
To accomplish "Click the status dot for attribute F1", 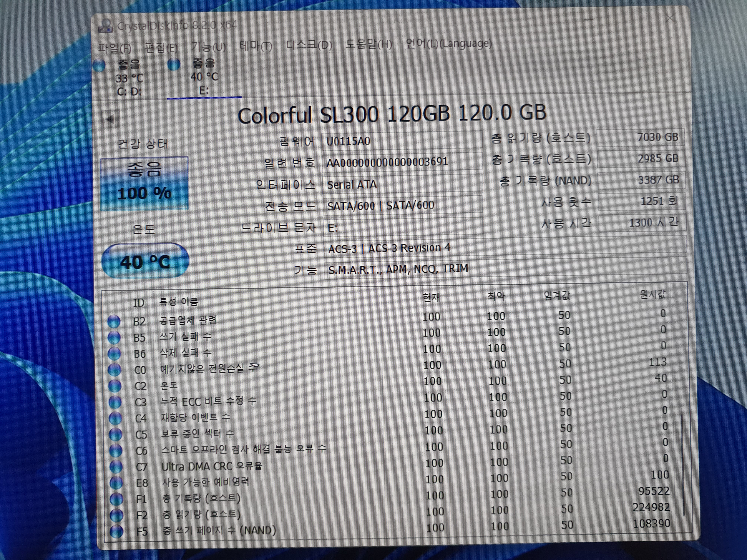I will tap(117, 499).
